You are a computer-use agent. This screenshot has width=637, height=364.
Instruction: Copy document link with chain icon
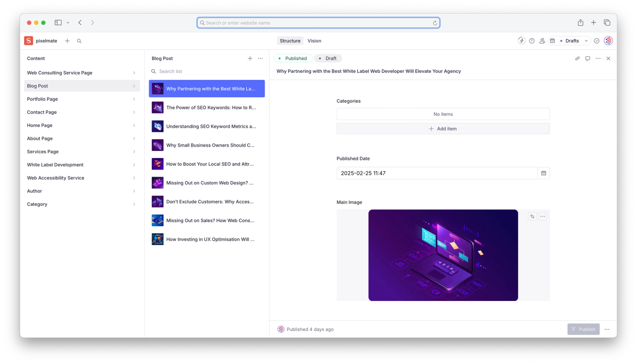point(577,58)
